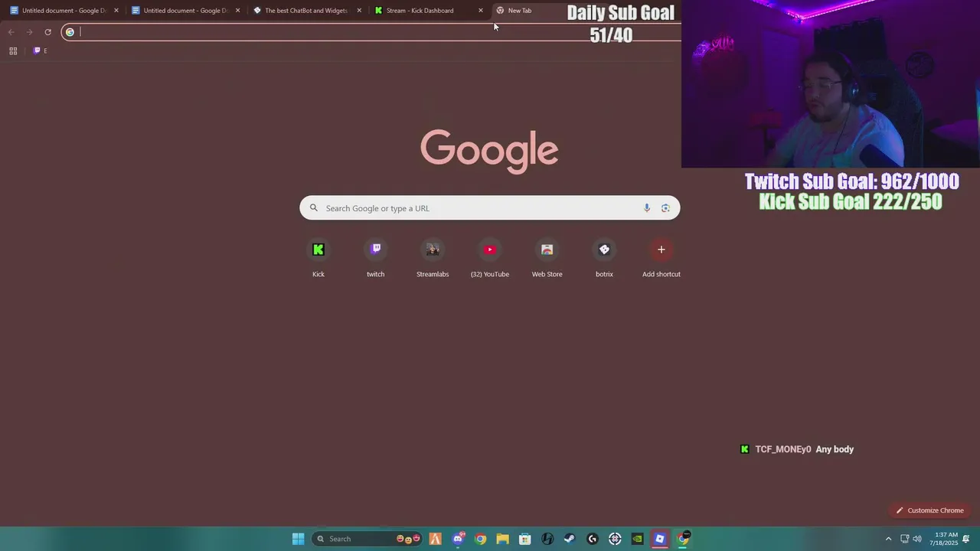Click the Customize Chrome button
980x551 pixels.
tap(930, 510)
